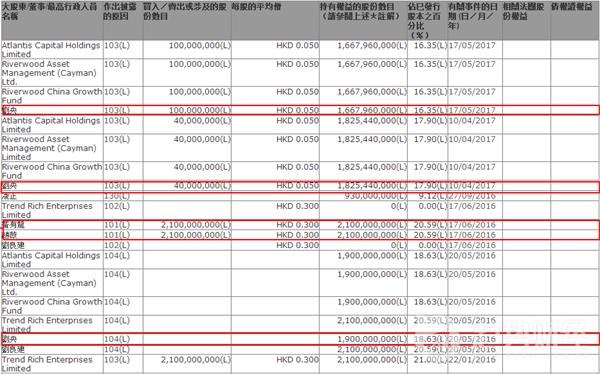Viewport: 600px width, 374px height.
Task: Click Atlantis Capital Holdings Limited dated 10/04/2017
Action: click(51, 125)
